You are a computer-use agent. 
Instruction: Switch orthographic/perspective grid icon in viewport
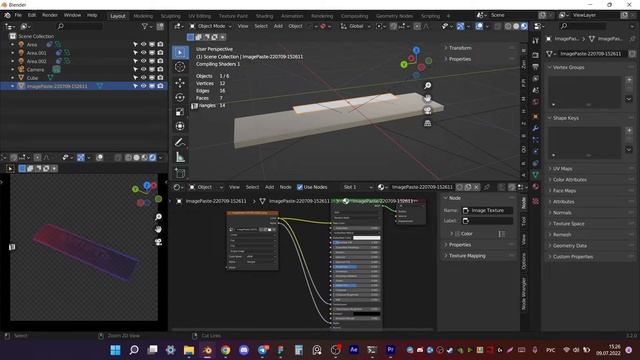(427, 123)
